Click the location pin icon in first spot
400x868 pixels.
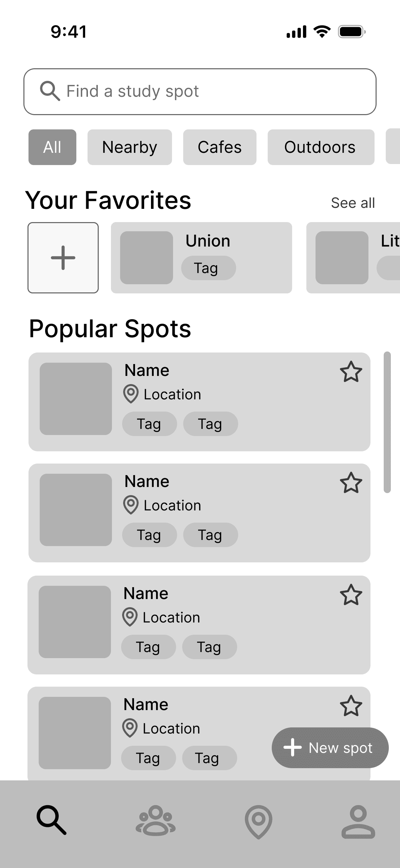(131, 394)
